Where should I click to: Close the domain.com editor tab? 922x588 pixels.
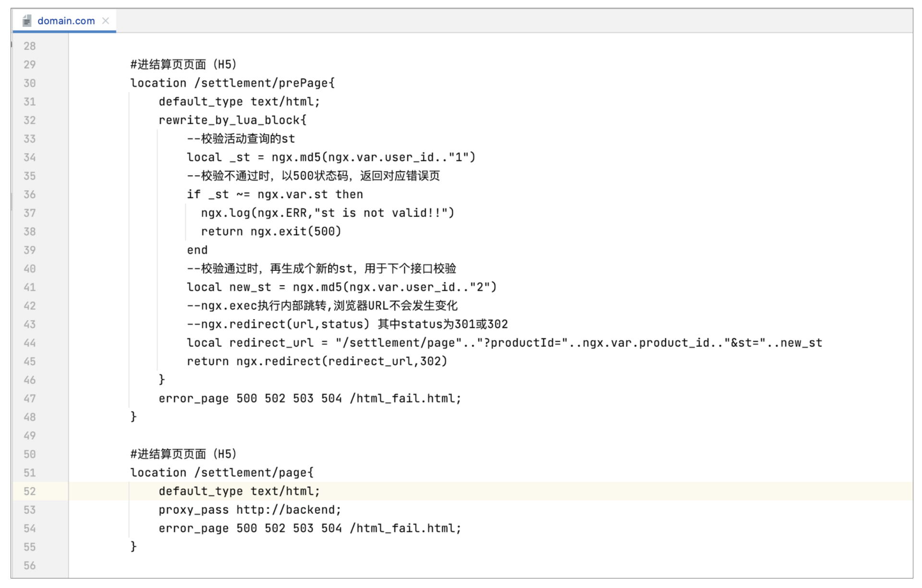coord(106,21)
